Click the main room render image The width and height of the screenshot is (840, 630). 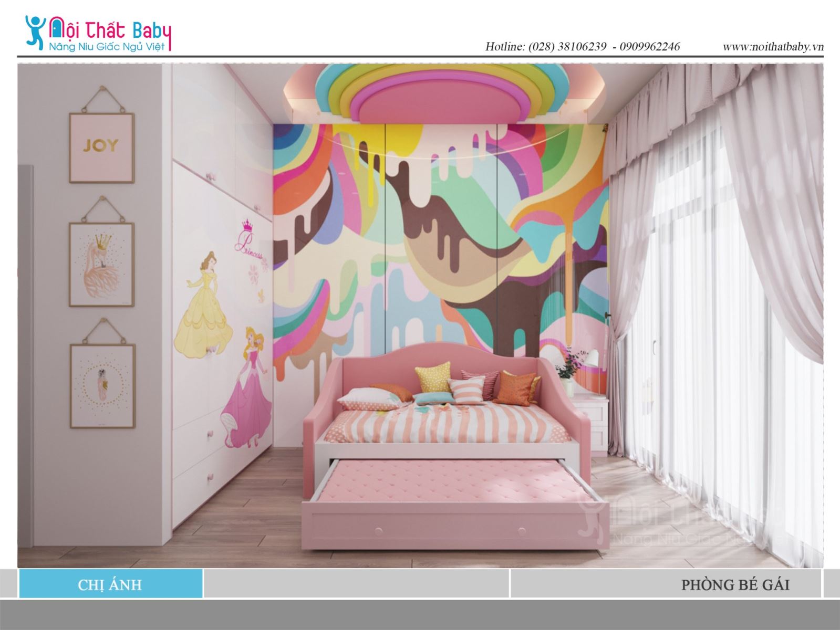click(x=420, y=315)
